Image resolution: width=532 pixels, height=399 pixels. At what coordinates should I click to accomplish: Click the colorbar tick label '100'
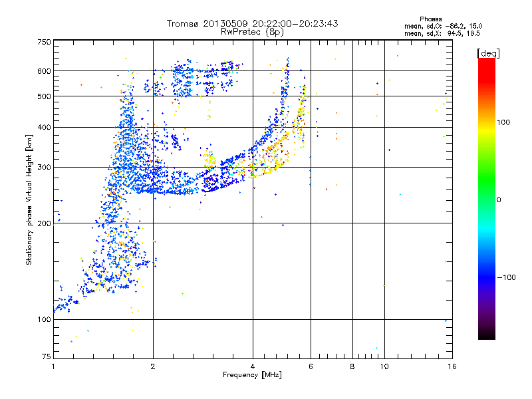coord(503,122)
